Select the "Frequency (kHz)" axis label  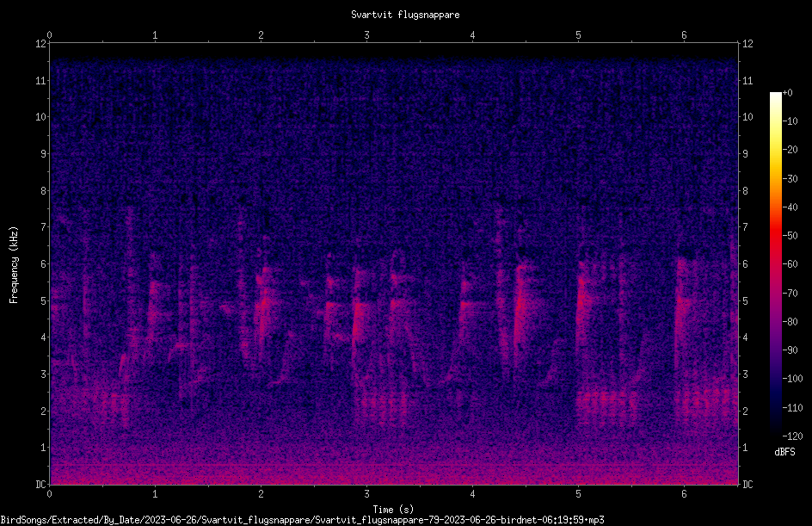point(14,265)
